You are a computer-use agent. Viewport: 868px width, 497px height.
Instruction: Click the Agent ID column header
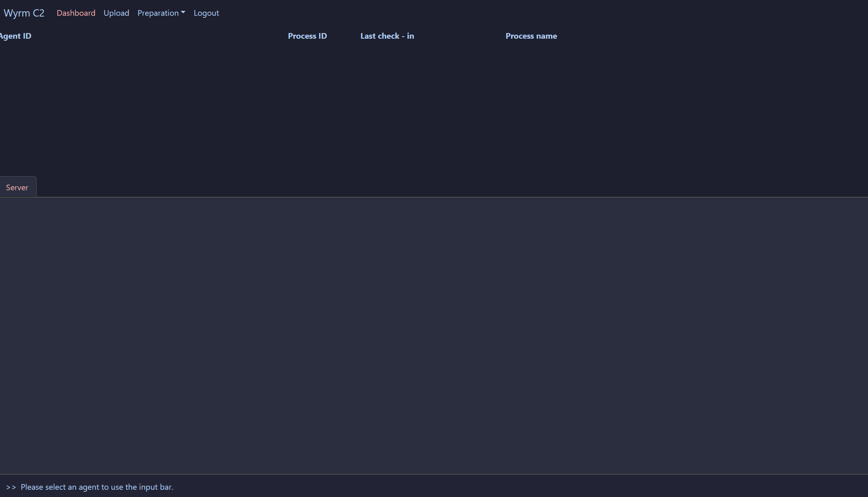click(x=15, y=36)
